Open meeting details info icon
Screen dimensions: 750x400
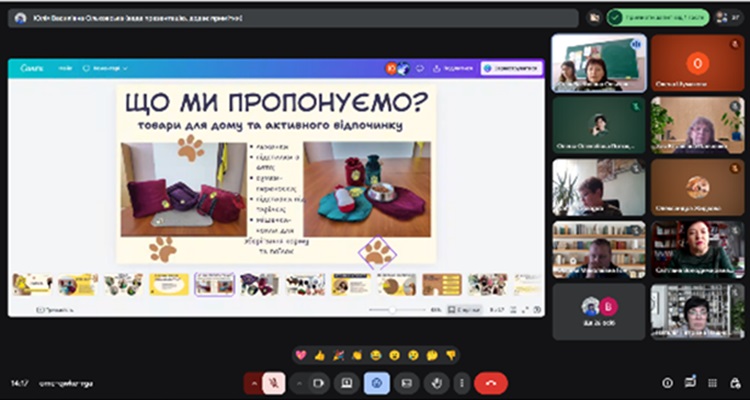(668, 382)
